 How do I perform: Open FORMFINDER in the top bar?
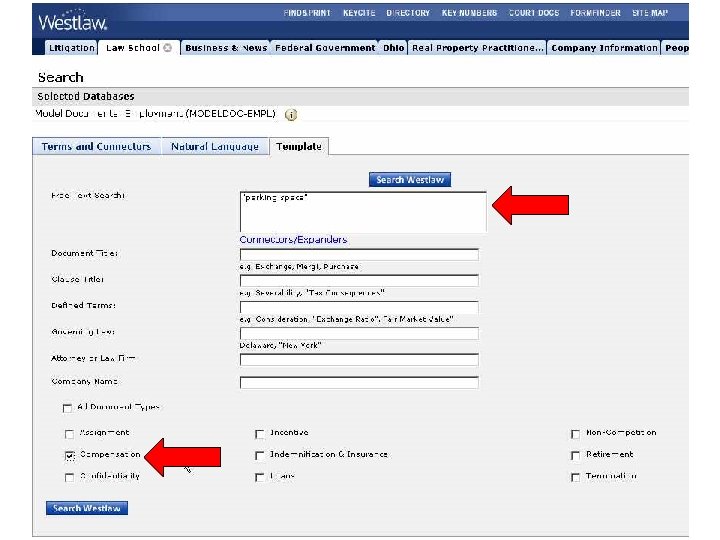595,13
